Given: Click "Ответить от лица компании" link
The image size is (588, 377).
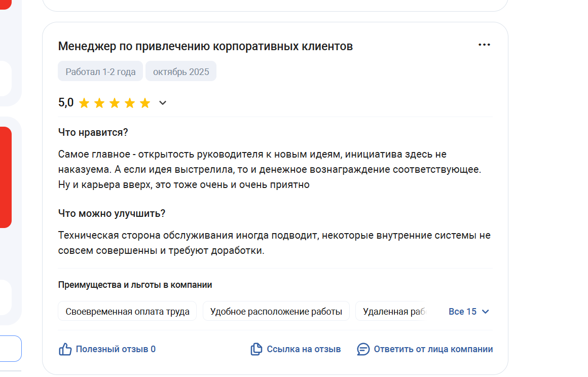Looking at the screenshot, I should coord(433,349).
